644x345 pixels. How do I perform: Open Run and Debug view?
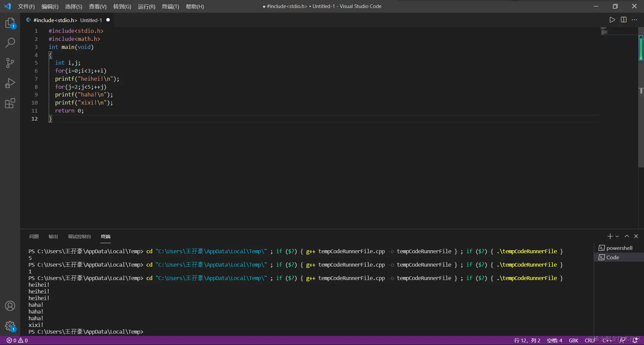click(x=10, y=83)
